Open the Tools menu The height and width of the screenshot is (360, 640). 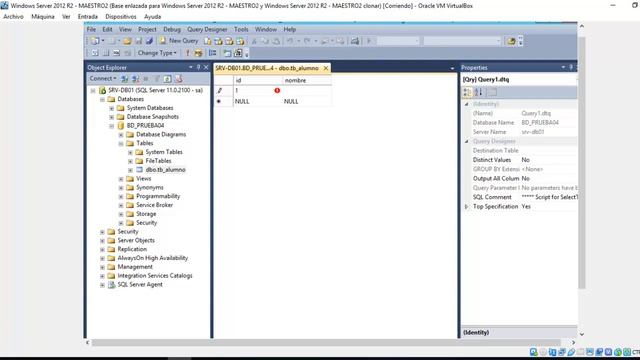[241, 29]
